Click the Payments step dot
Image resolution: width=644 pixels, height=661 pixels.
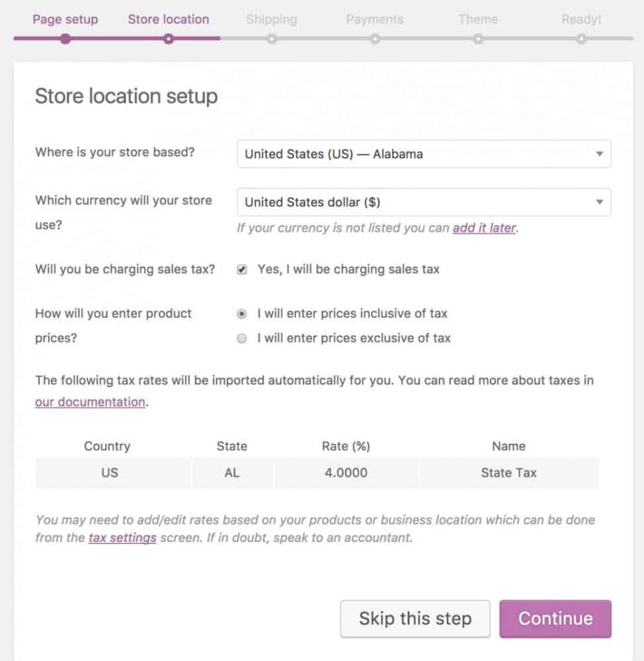coord(375,39)
